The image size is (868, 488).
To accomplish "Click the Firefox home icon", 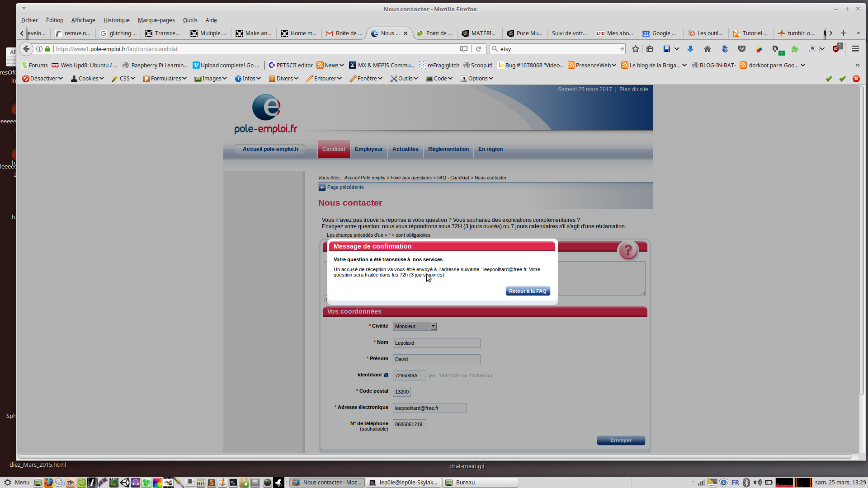I will pos(708,49).
